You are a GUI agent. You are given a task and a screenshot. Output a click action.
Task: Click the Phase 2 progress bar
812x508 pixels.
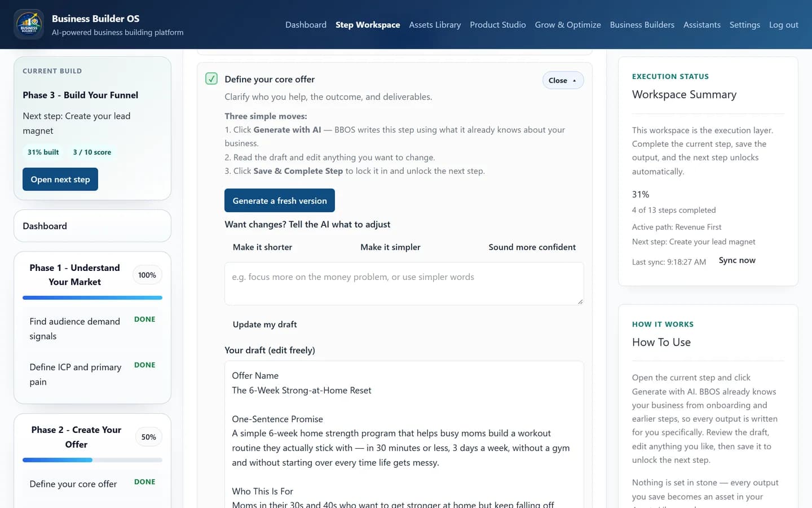coord(92,460)
